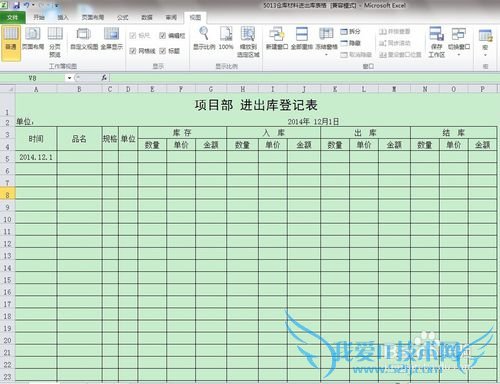
Task: Click Reset Window Position (重设窗口位置)
Action: click(400, 55)
